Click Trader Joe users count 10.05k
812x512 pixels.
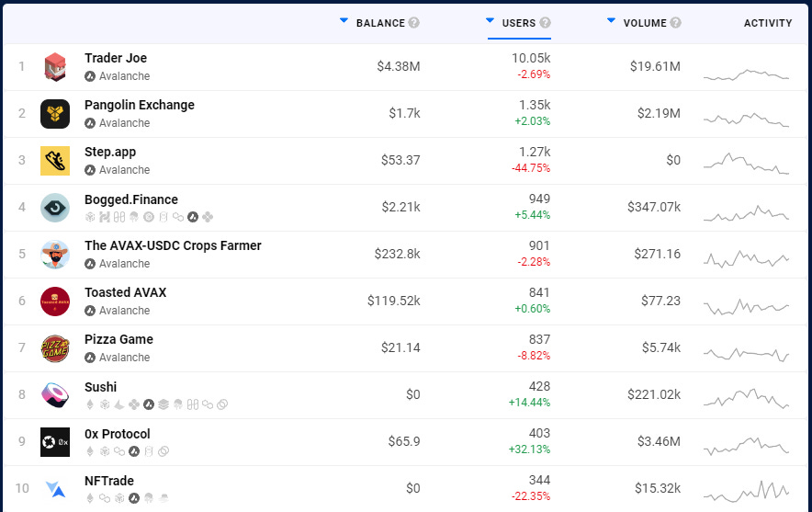[531, 58]
